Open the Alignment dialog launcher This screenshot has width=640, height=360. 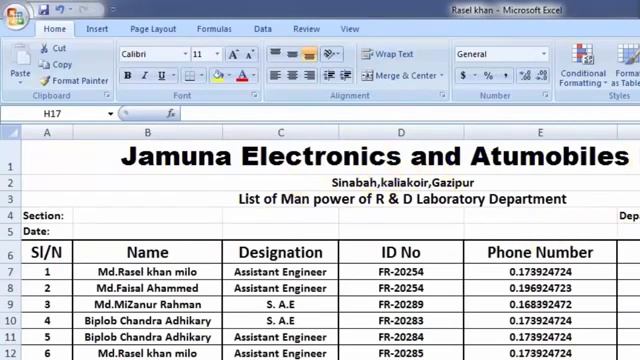click(x=443, y=95)
